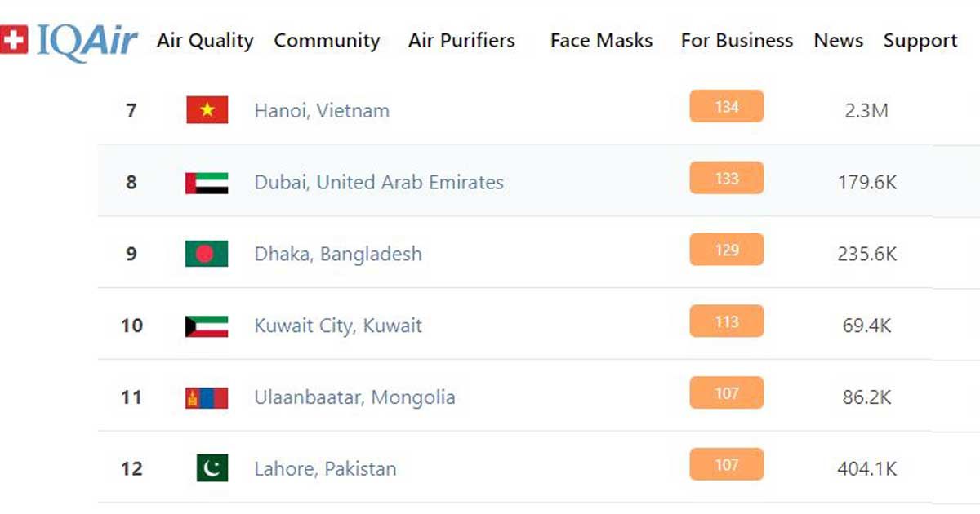Click the Pakistan flag icon

(212, 468)
